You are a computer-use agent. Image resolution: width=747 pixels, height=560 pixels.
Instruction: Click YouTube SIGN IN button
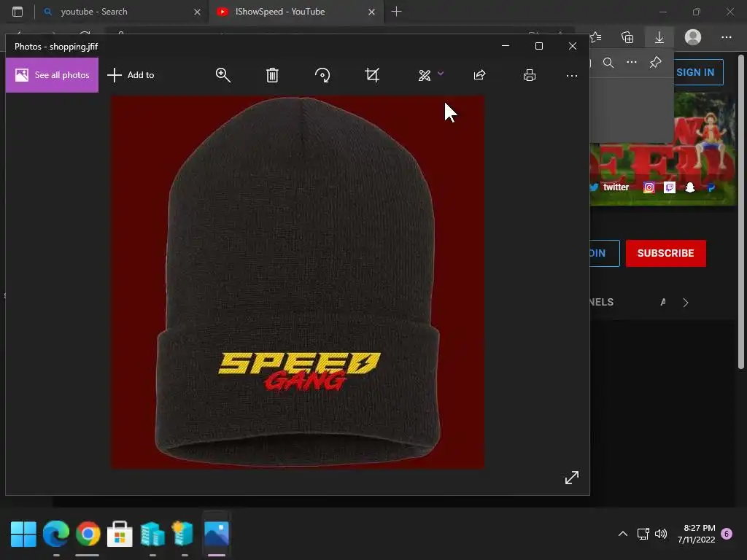698,72
